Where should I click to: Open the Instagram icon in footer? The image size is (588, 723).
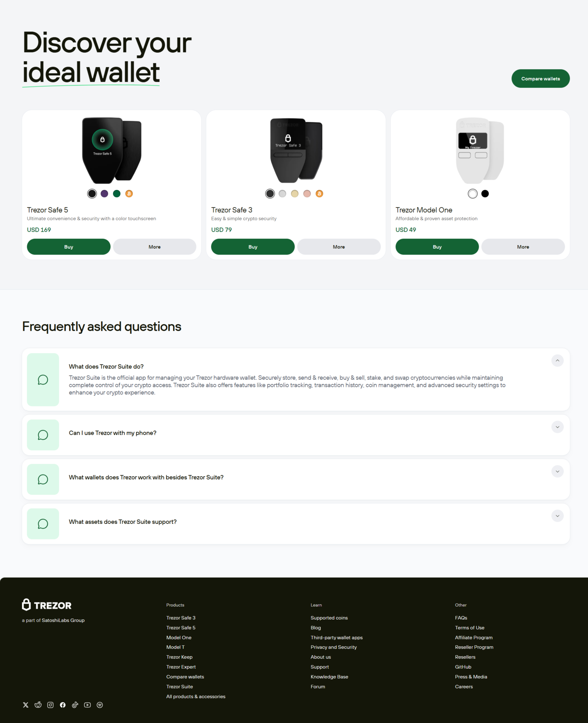click(x=51, y=705)
